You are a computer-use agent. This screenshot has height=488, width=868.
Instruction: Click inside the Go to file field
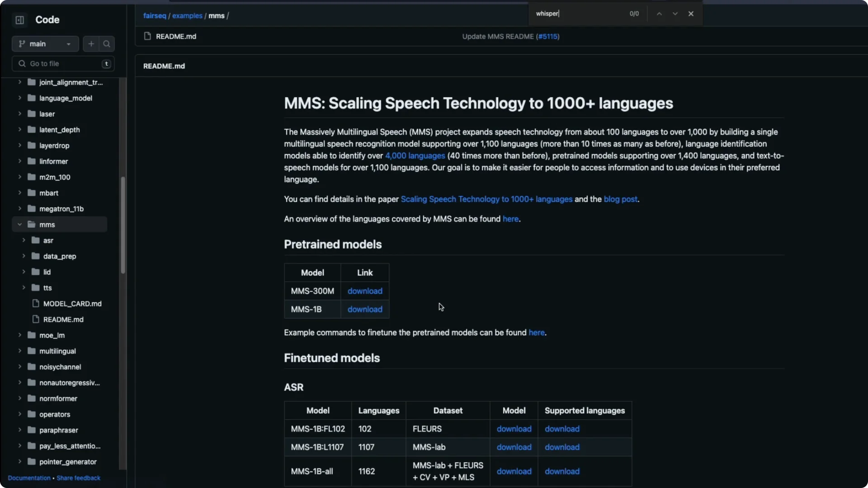tap(59, 64)
